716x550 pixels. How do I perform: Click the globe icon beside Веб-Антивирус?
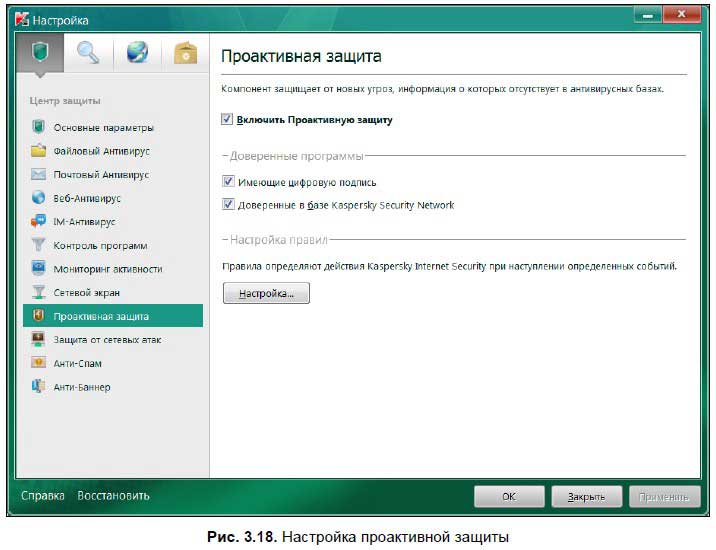tap(38, 198)
